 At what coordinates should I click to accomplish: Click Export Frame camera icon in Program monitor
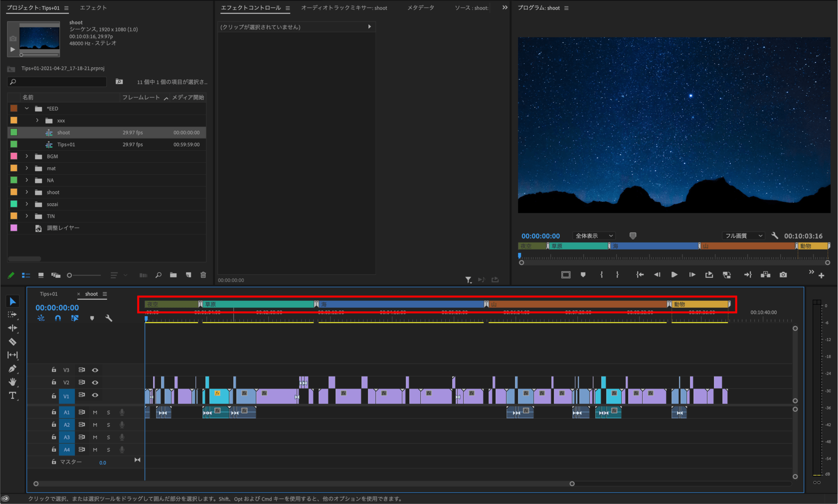[x=783, y=275]
